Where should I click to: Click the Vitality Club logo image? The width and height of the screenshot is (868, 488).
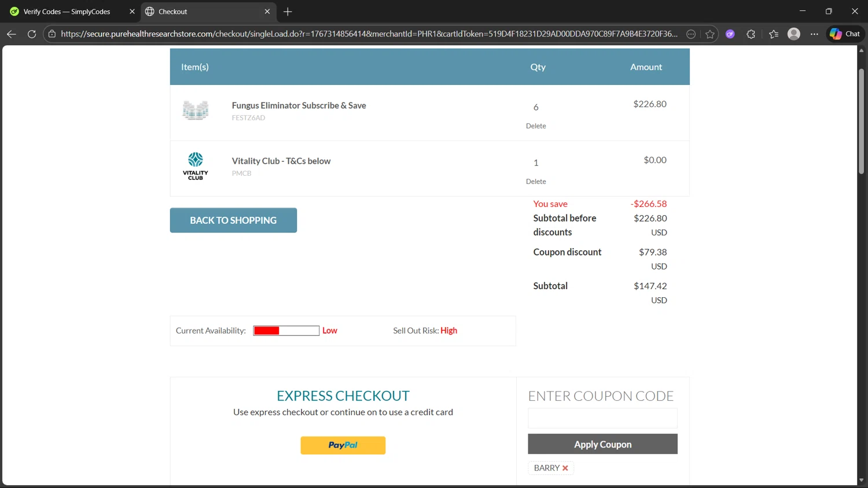click(x=196, y=166)
